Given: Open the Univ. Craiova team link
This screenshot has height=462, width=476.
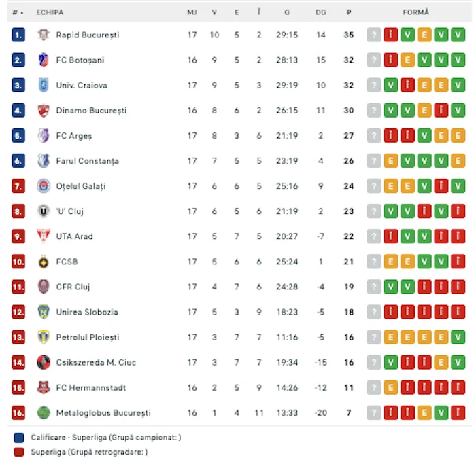Looking at the screenshot, I should point(82,85).
